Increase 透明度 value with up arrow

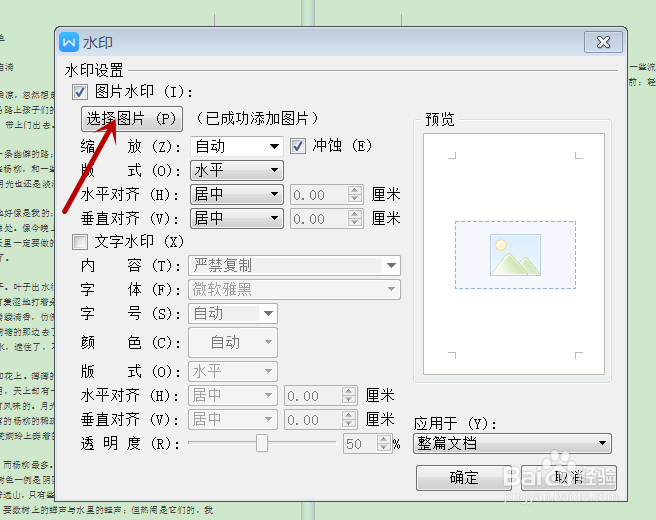[x=384, y=439]
